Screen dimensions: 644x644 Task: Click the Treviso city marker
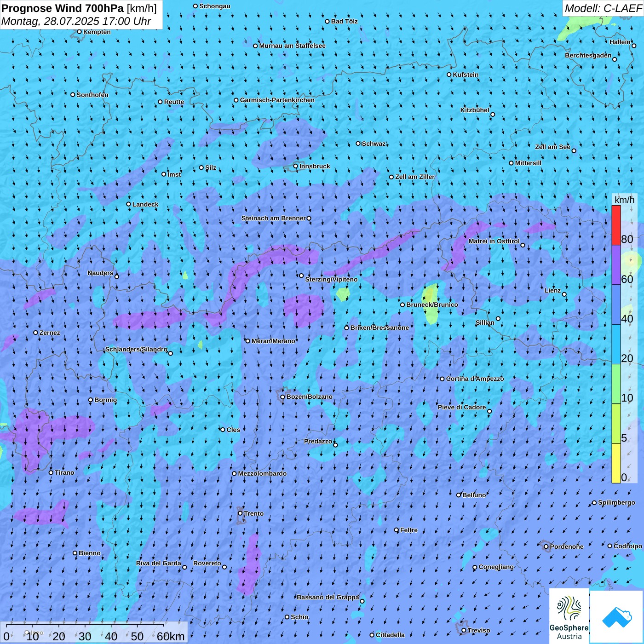[464, 630]
